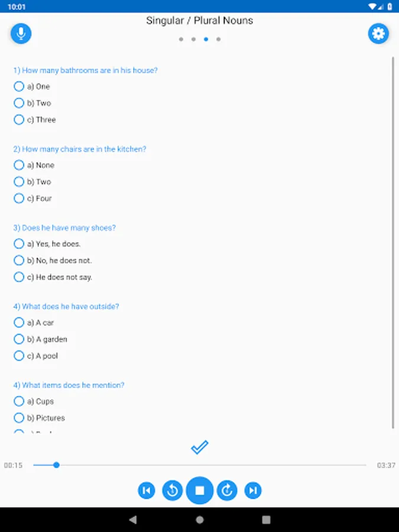Tap the Android home button
This screenshot has height=532, width=399.
(200, 520)
